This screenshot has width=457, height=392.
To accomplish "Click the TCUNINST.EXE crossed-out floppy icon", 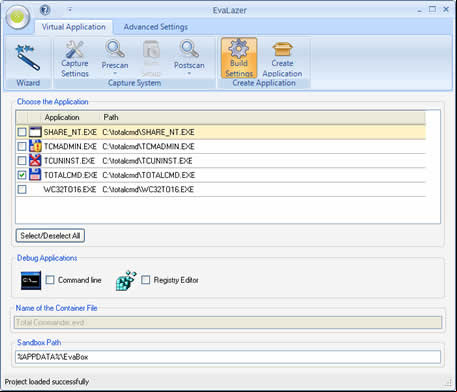I will (x=35, y=161).
